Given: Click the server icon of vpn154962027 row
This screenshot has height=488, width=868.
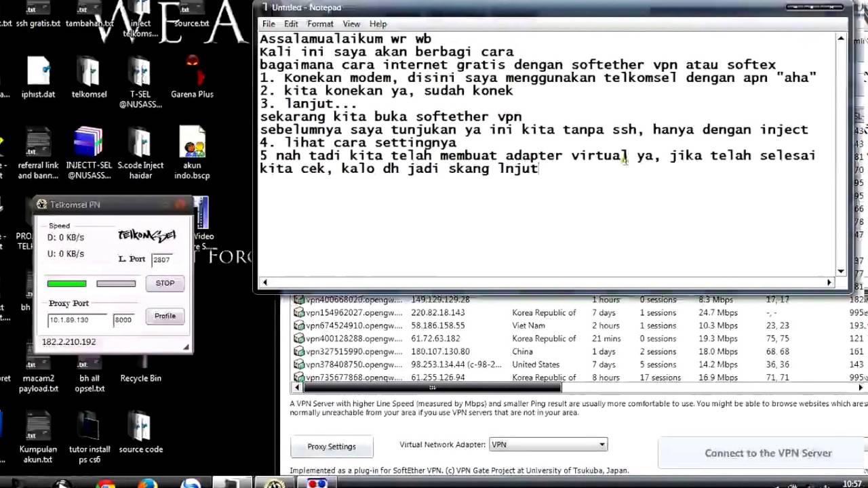Looking at the screenshot, I should pyautogui.click(x=298, y=312).
